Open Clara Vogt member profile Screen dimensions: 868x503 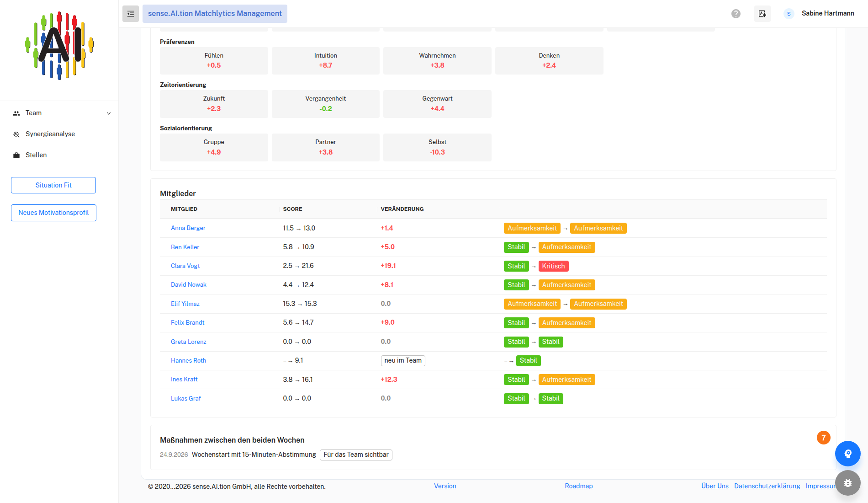click(x=185, y=266)
